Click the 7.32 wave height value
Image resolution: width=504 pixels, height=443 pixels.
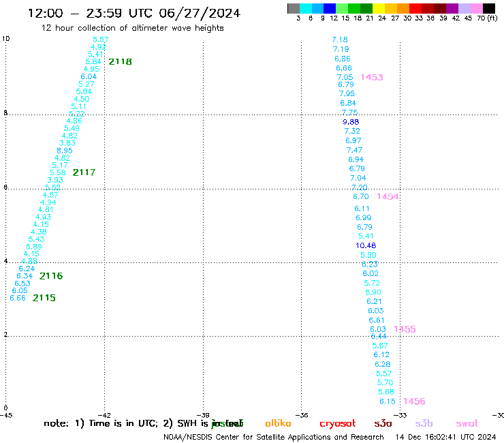tap(352, 132)
